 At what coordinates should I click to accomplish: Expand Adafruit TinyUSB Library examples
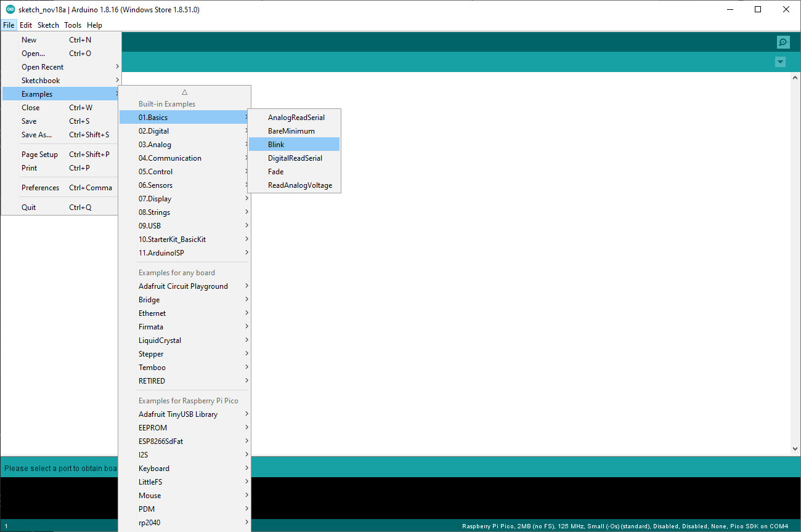click(x=184, y=414)
